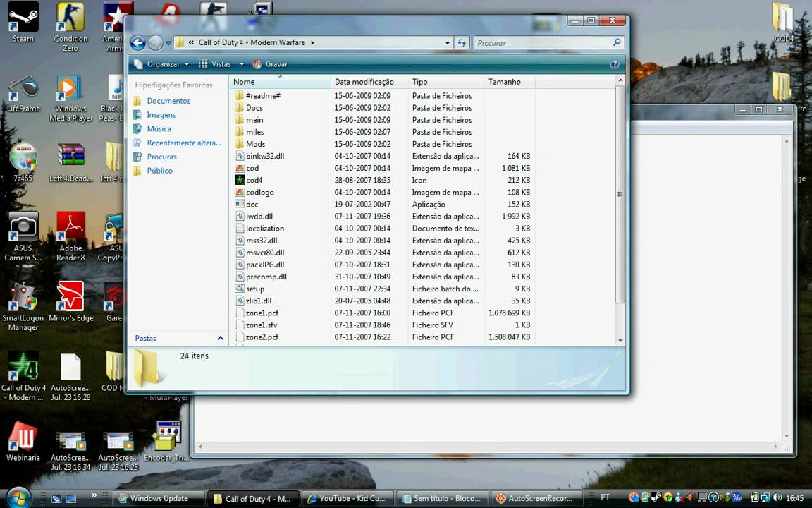
Task: Click the file list scroll down arrow
Action: pos(620,340)
